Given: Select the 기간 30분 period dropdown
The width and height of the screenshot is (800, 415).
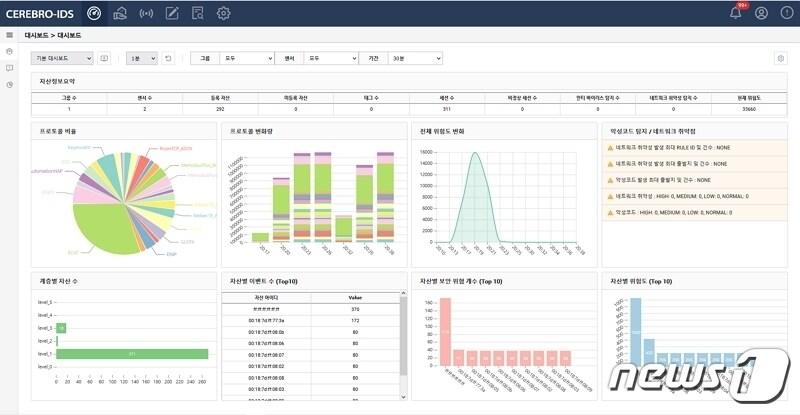Looking at the screenshot, I should [x=414, y=59].
